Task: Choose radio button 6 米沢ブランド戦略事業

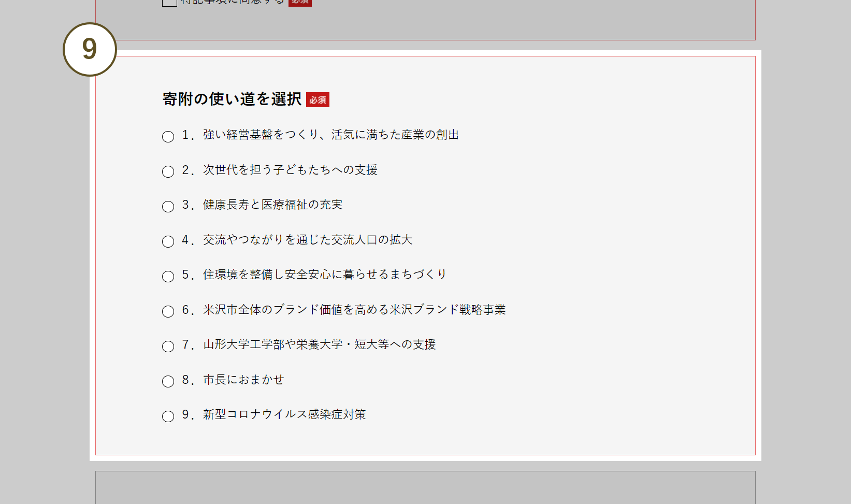Action: coord(168,311)
